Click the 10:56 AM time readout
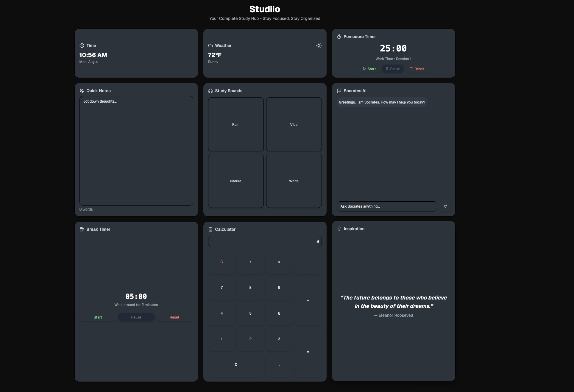Viewport: 574px width, 392px height. pyautogui.click(x=93, y=55)
